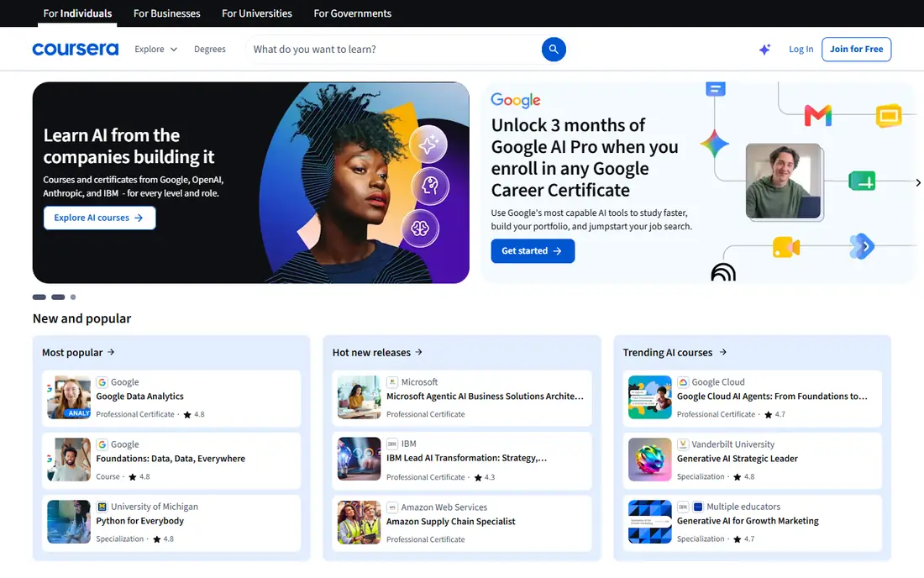
Task: Click the Log In link
Action: tap(801, 50)
